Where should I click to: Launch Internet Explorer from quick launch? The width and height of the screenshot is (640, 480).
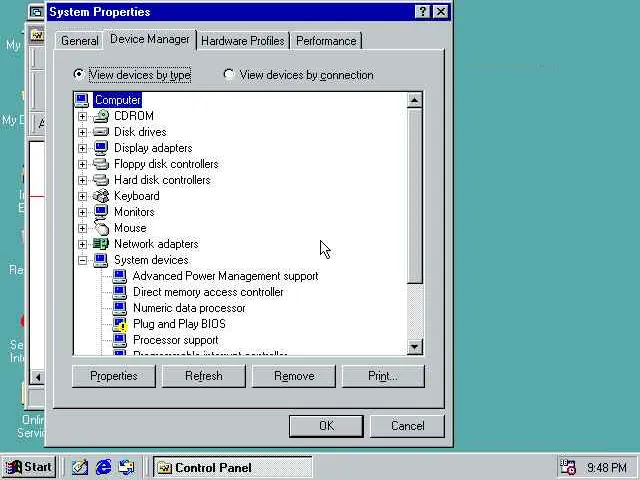point(103,467)
